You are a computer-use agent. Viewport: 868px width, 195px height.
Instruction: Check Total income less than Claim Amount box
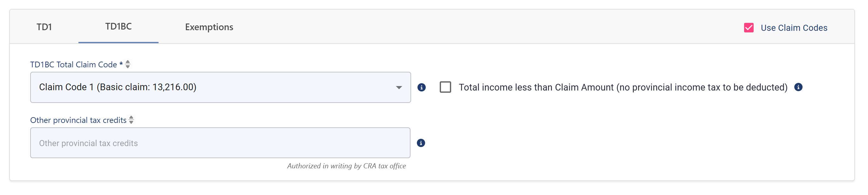coord(445,87)
